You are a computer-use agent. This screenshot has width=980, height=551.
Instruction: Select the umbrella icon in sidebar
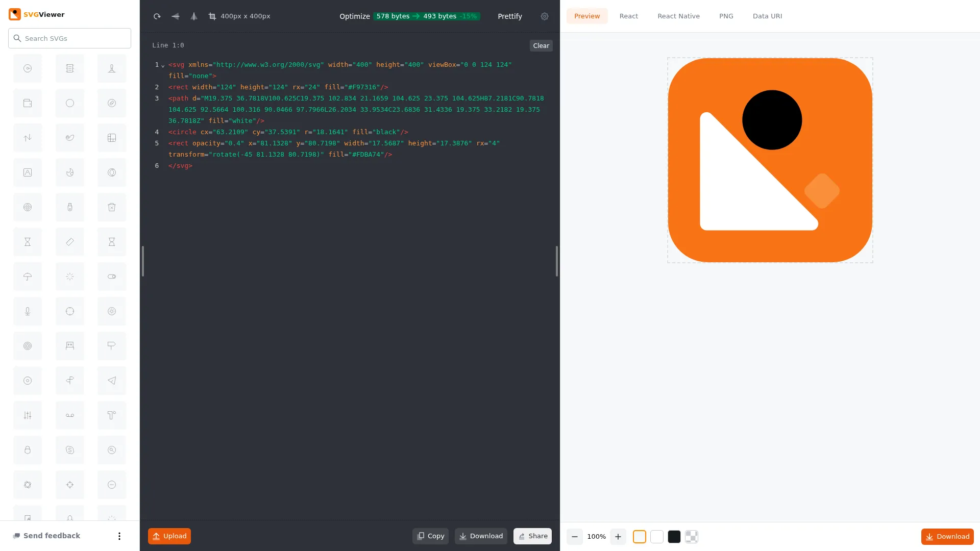point(28,277)
